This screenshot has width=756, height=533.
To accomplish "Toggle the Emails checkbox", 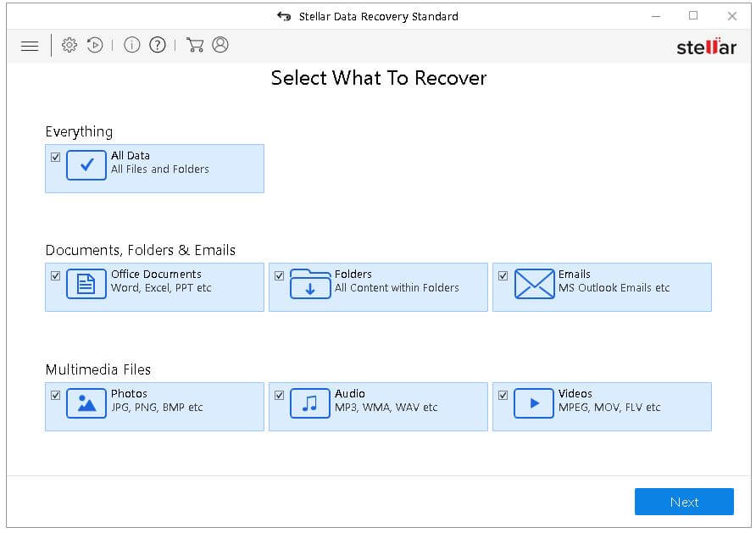I will coord(503,275).
